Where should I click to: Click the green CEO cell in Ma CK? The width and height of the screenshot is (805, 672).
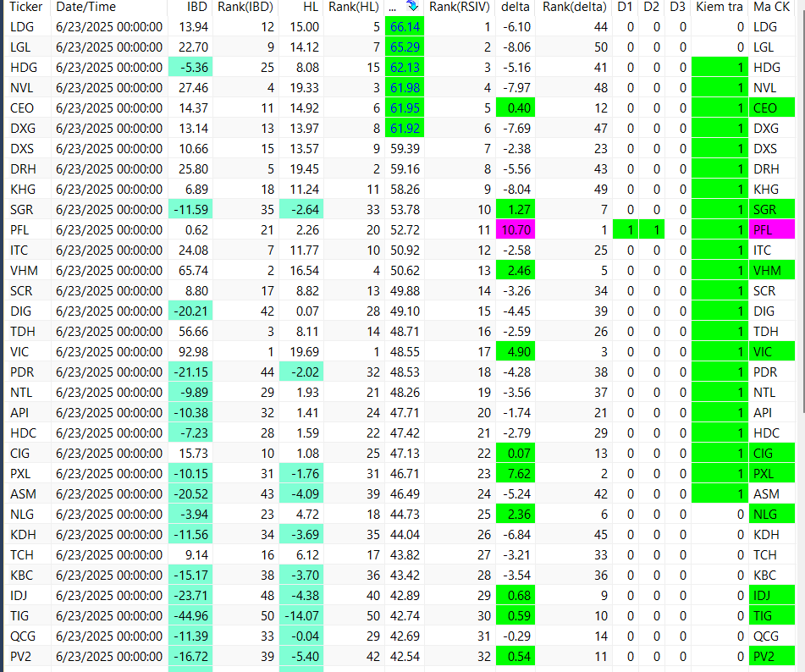pyautogui.click(x=772, y=108)
